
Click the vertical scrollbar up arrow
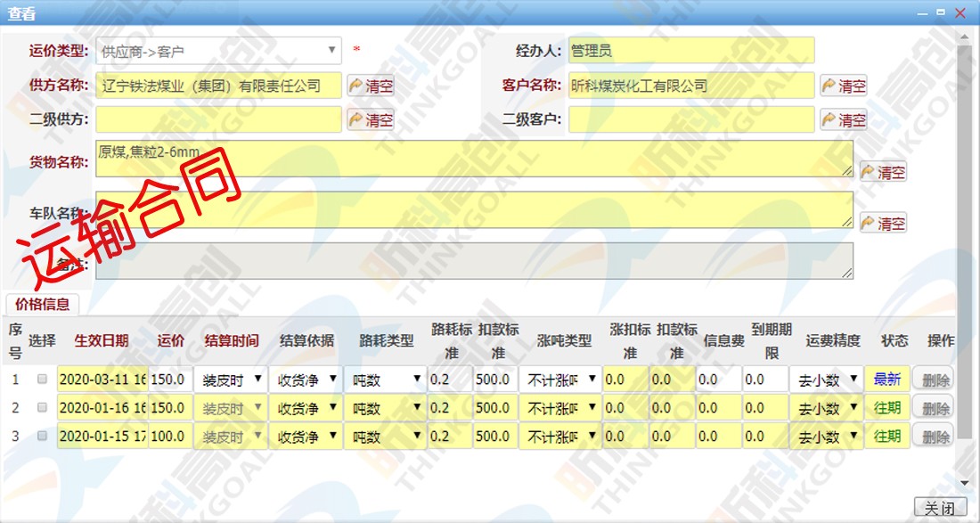[964, 38]
